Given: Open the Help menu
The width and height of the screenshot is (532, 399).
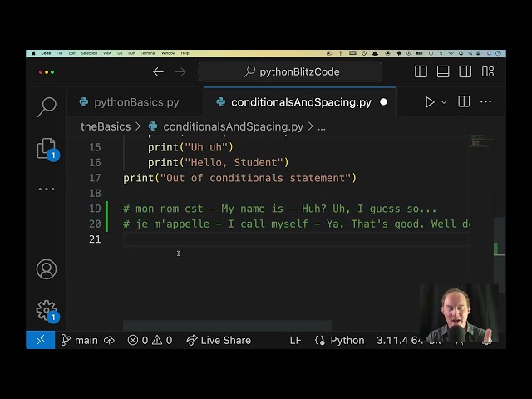Looking at the screenshot, I should coord(185,53).
